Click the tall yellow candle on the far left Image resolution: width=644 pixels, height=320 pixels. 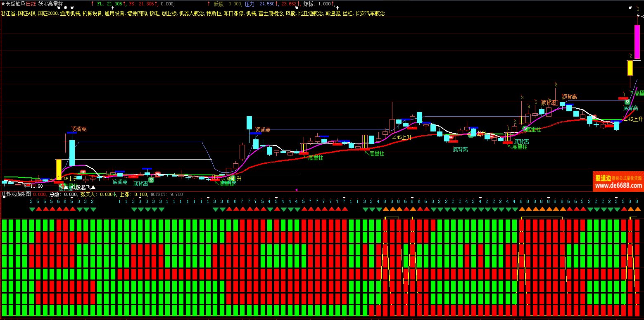click(x=59, y=170)
